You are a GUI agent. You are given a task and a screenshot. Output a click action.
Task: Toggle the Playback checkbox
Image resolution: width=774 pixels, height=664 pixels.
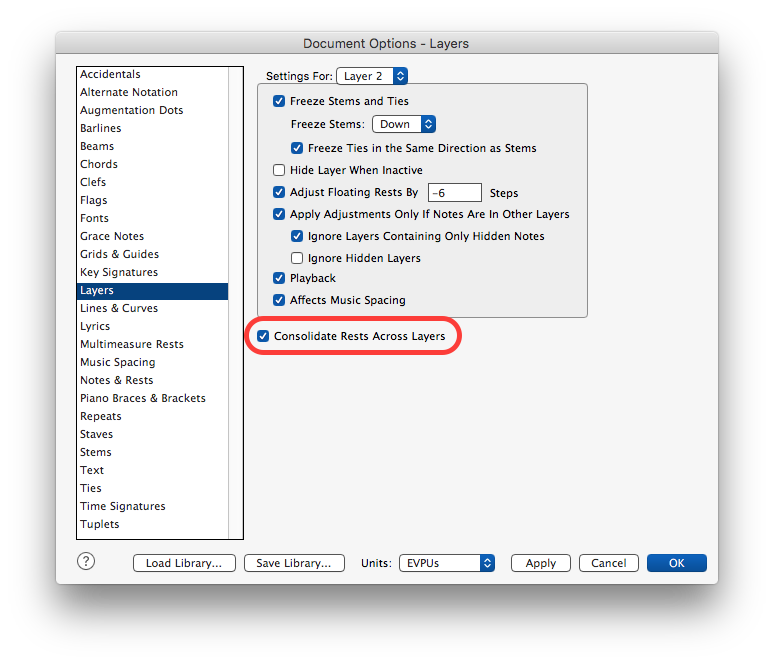(279, 278)
